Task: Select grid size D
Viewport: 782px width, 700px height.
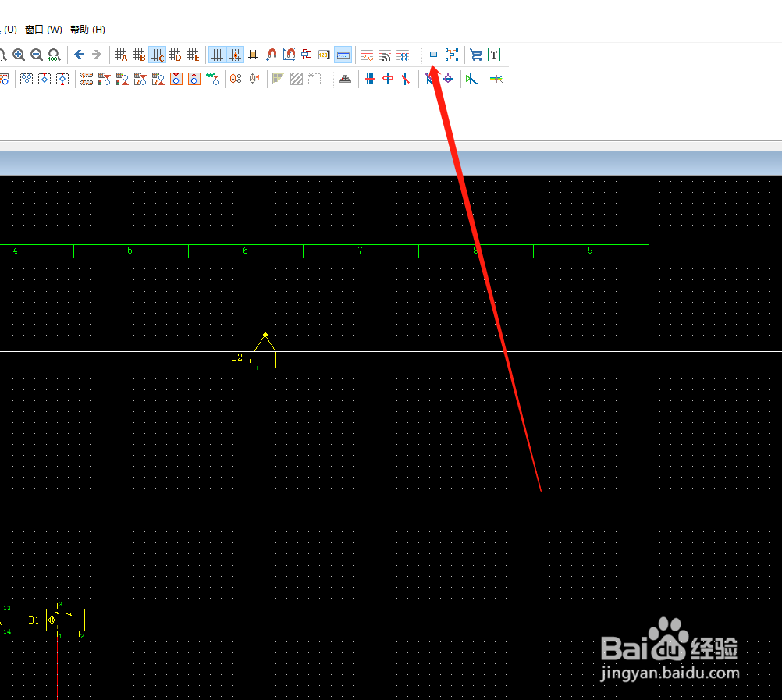Action: click(175, 55)
